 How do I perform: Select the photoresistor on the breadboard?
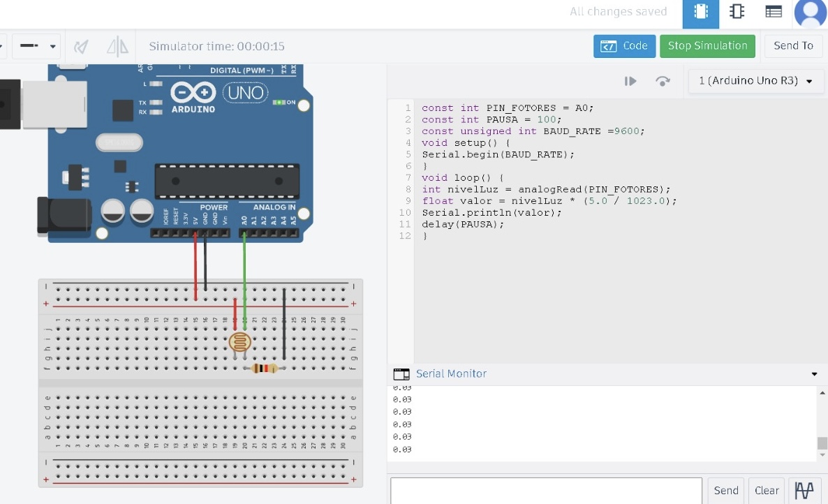239,342
